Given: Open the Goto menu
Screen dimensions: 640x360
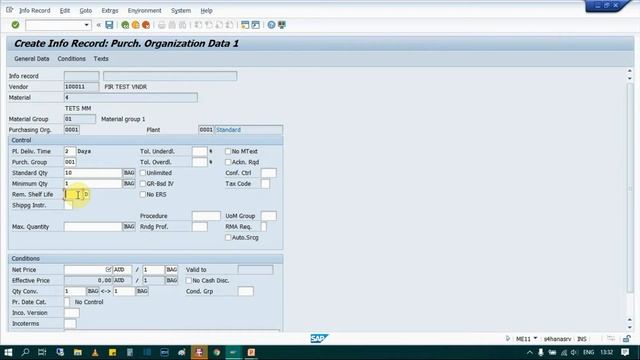Looking at the screenshot, I should pos(86,11).
